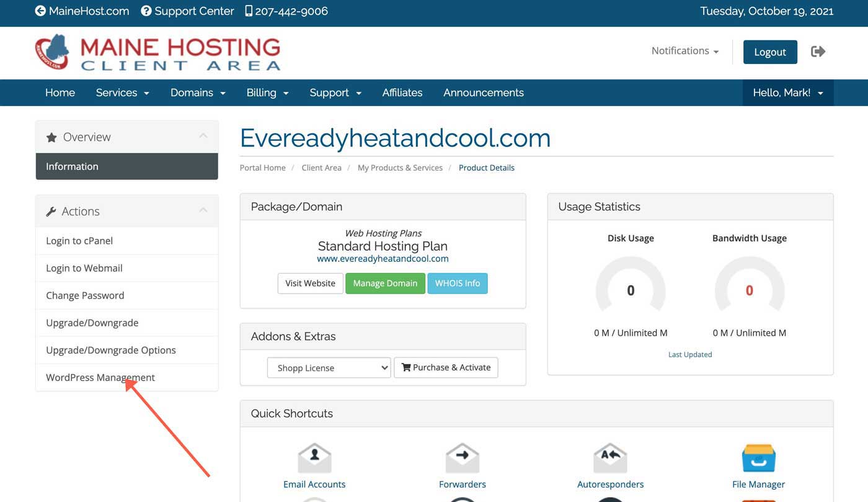
Task: Open the MaineHost.com home icon link
Action: point(40,11)
